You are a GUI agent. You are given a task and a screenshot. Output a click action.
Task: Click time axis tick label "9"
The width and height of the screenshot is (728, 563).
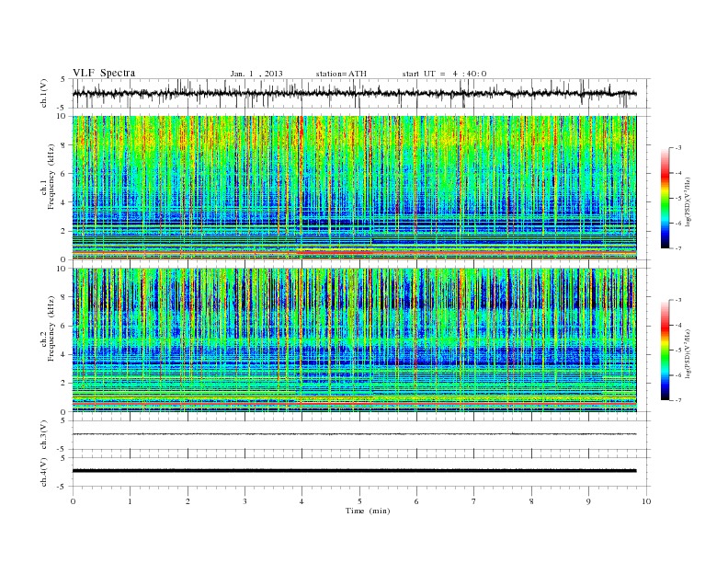click(x=588, y=501)
